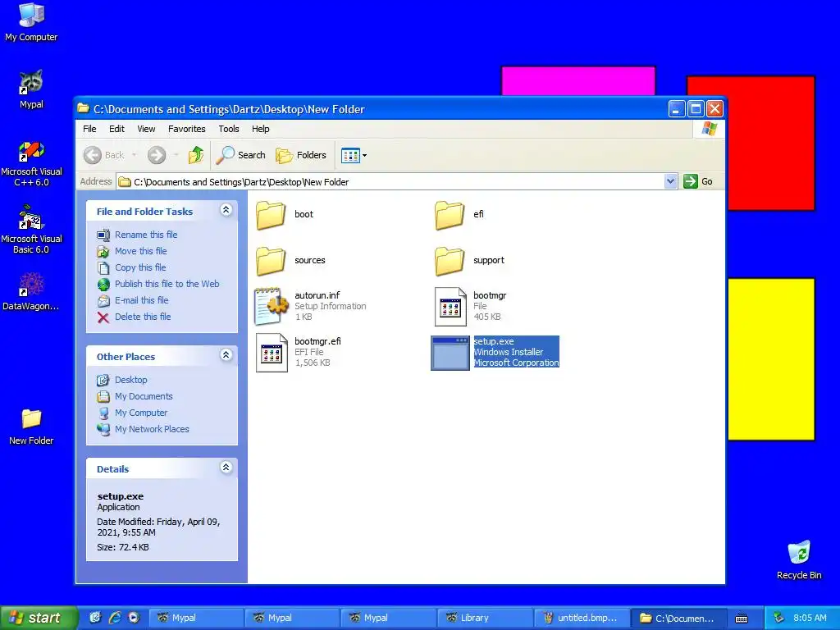
Task: Select the support folder
Action: [449, 261]
